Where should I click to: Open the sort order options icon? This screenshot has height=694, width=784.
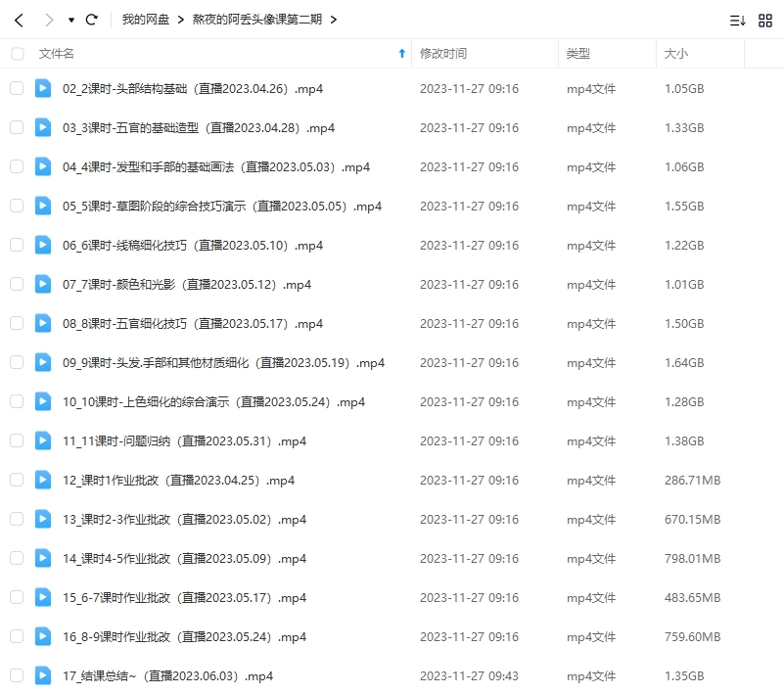(x=737, y=20)
